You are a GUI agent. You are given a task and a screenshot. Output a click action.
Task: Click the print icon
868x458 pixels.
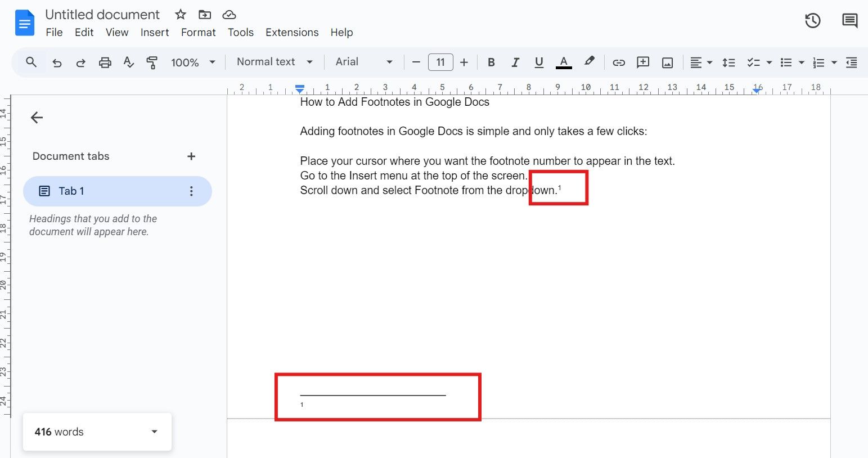105,62
